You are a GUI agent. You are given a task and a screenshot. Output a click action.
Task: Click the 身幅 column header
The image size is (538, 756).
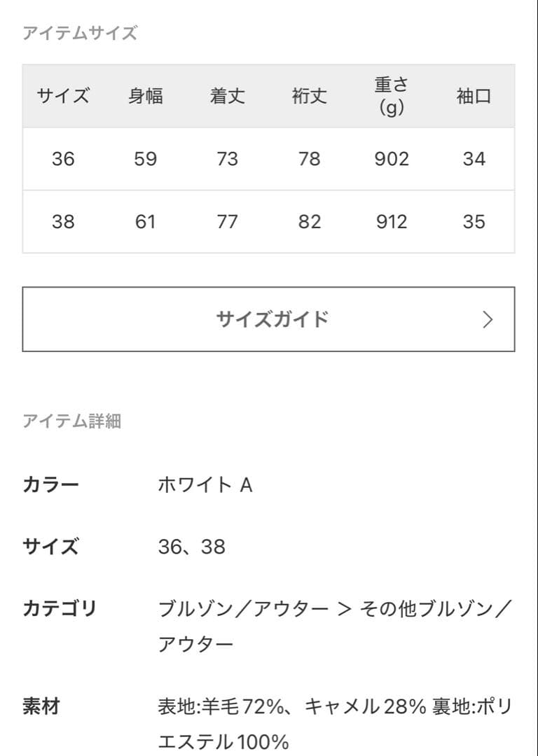[146, 97]
